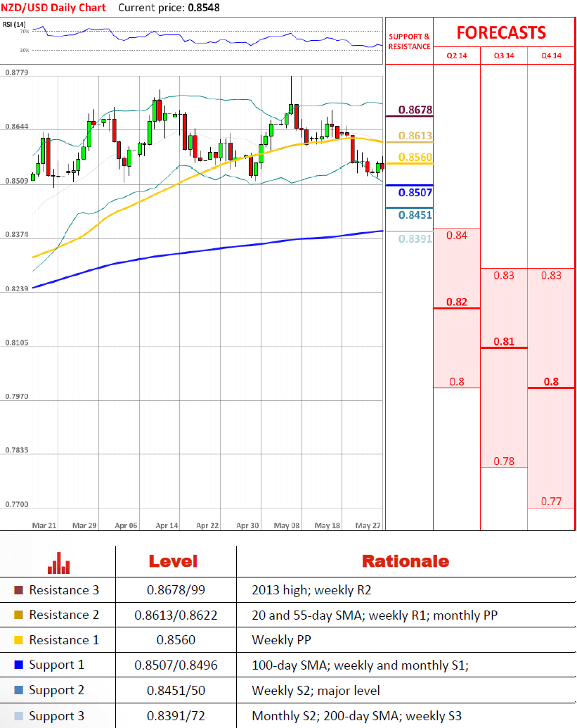577x728 pixels.
Task: Click the 0.8391 support level label
Action: point(415,238)
